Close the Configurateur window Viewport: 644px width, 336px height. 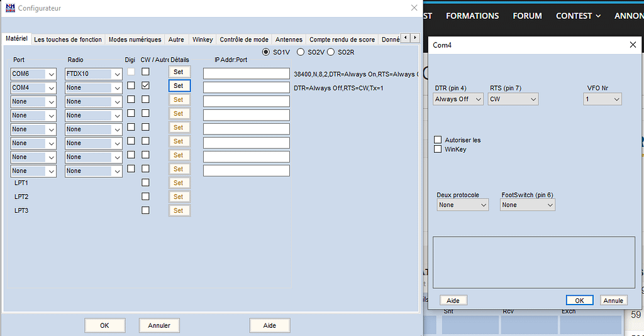click(414, 8)
